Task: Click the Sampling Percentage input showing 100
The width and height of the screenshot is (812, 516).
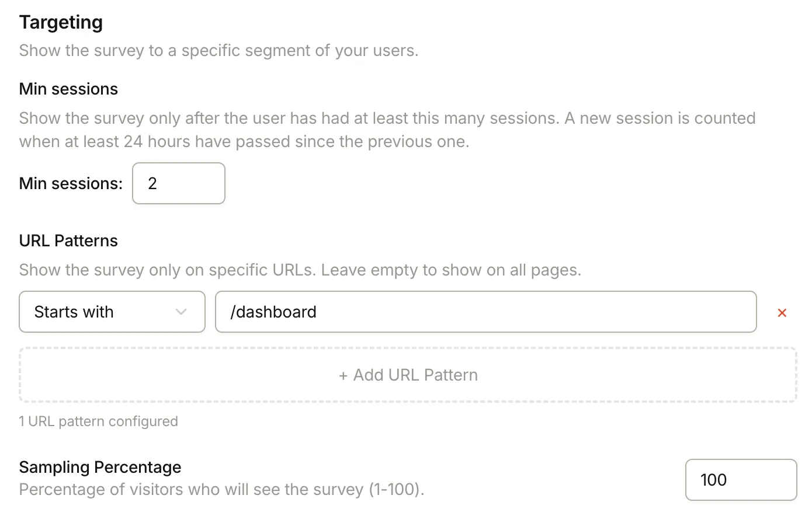Action: 741,479
